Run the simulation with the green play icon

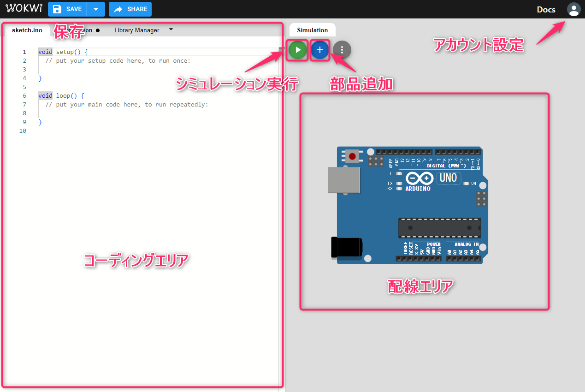click(297, 50)
